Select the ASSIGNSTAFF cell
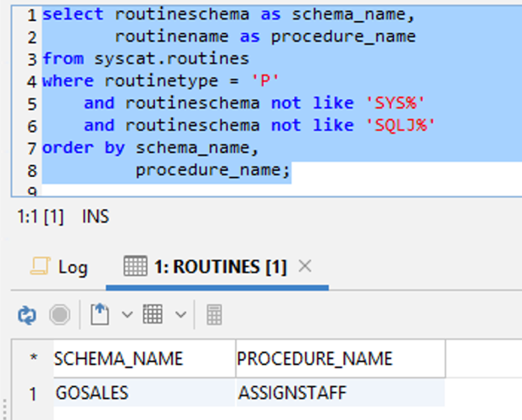The height and width of the screenshot is (420, 522). 292,392
